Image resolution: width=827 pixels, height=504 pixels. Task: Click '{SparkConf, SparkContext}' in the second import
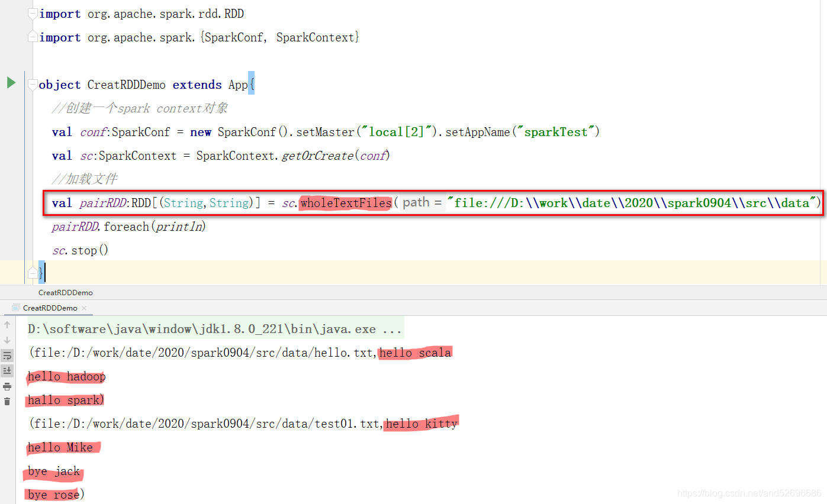tap(281, 37)
